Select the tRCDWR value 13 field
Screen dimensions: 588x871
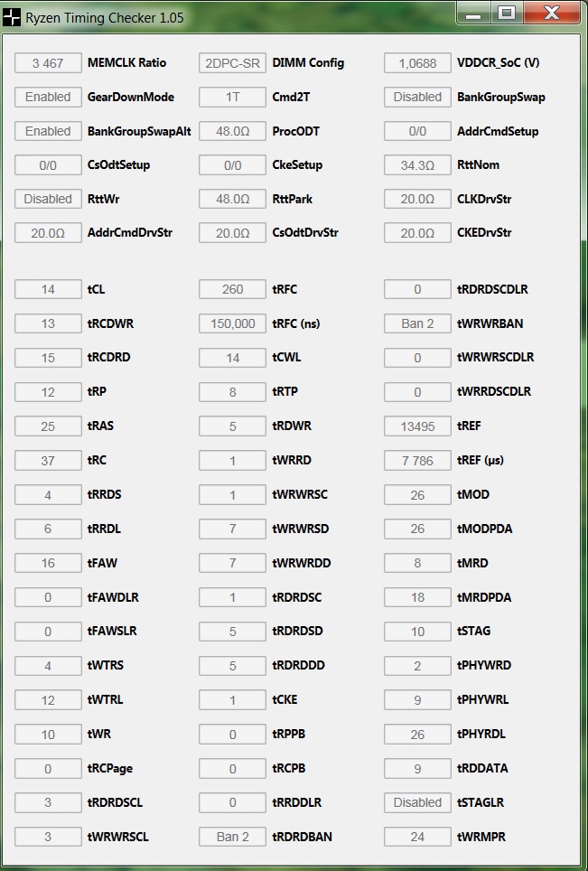pyautogui.click(x=48, y=323)
